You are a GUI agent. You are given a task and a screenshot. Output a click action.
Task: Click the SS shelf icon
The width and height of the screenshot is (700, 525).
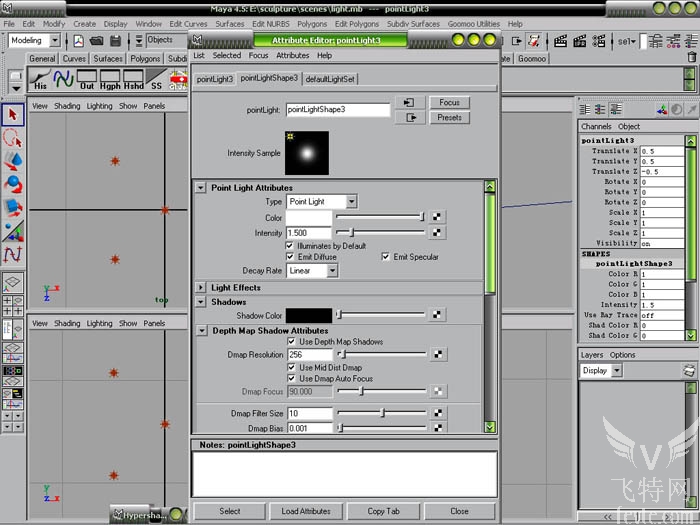(156, 79)
